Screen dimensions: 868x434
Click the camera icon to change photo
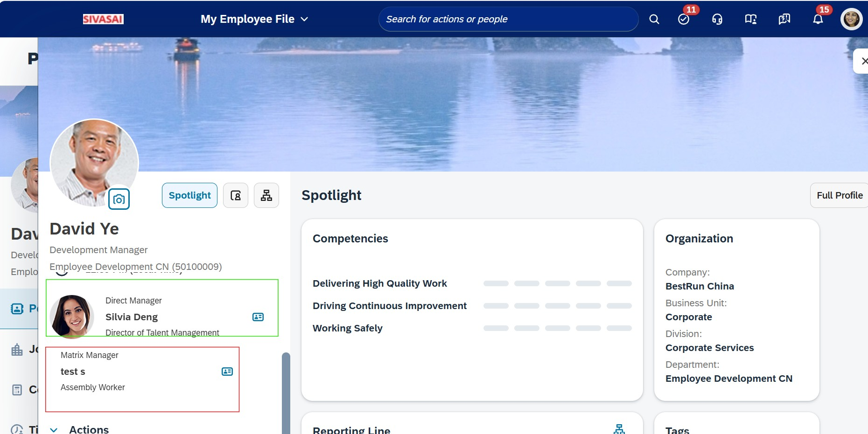tap(119, 200)
